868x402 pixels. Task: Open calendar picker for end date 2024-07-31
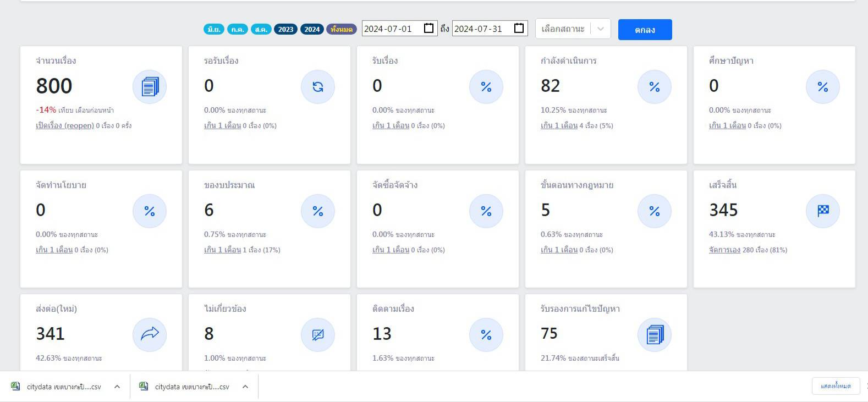519,28
